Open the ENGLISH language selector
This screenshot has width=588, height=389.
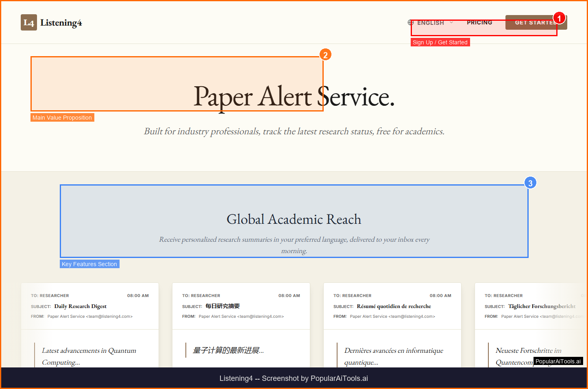(x=430, y=23)
